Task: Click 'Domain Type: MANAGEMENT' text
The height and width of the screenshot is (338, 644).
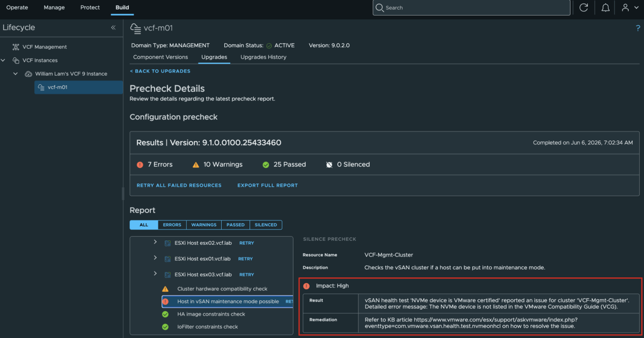Action: [171, 46]
